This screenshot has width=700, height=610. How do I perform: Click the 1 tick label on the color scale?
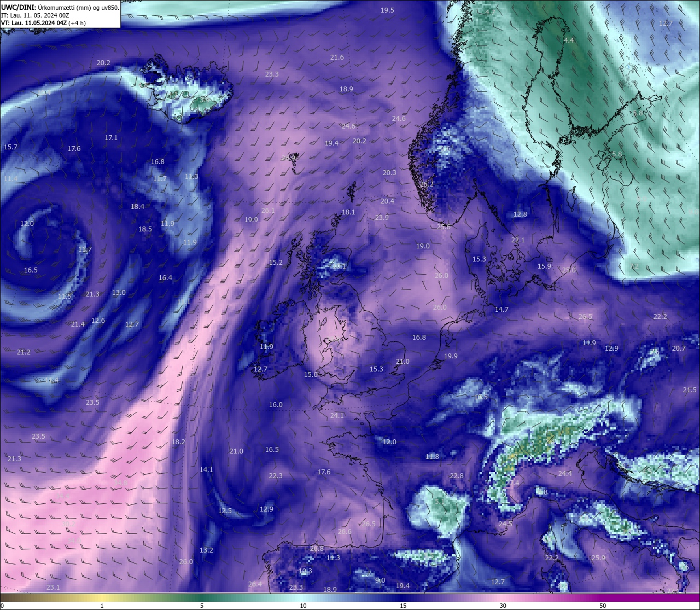click(x=102, y=606)
